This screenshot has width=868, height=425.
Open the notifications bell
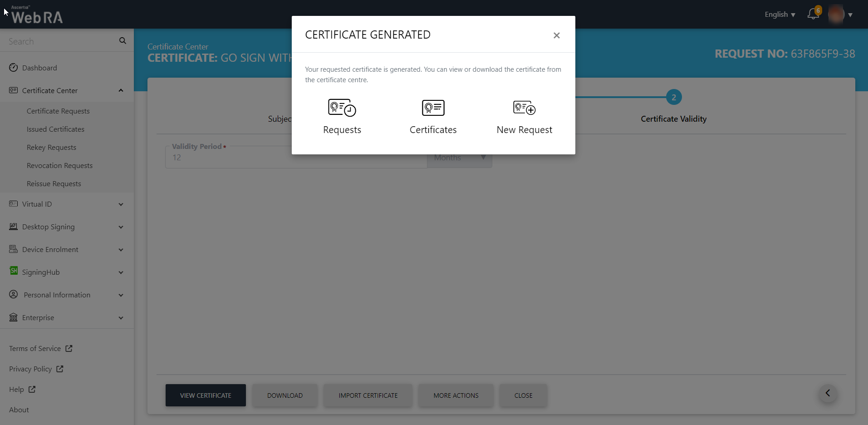[813, 14]
